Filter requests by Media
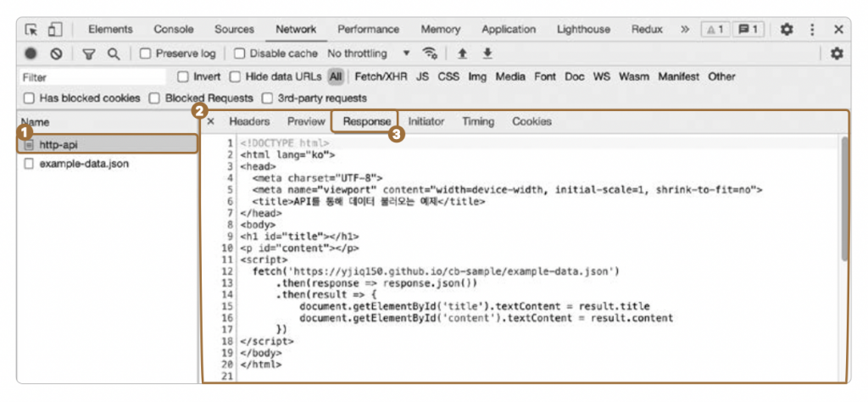The height and width of the screenshot is (402, 868). pyautogui.click(x=509, y=77)
